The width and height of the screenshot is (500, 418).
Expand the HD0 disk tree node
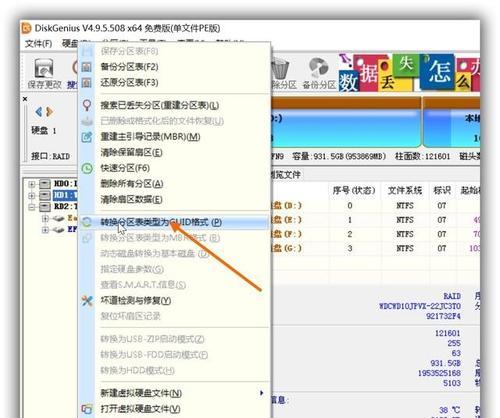click(x=32, y=184)
